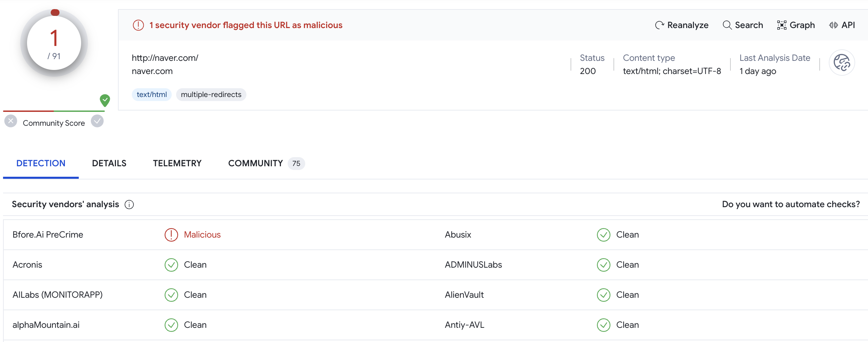Click "Do you want to automate checks?" link
This screenshot has width=868, height=342.
click(x=791, y=204)
